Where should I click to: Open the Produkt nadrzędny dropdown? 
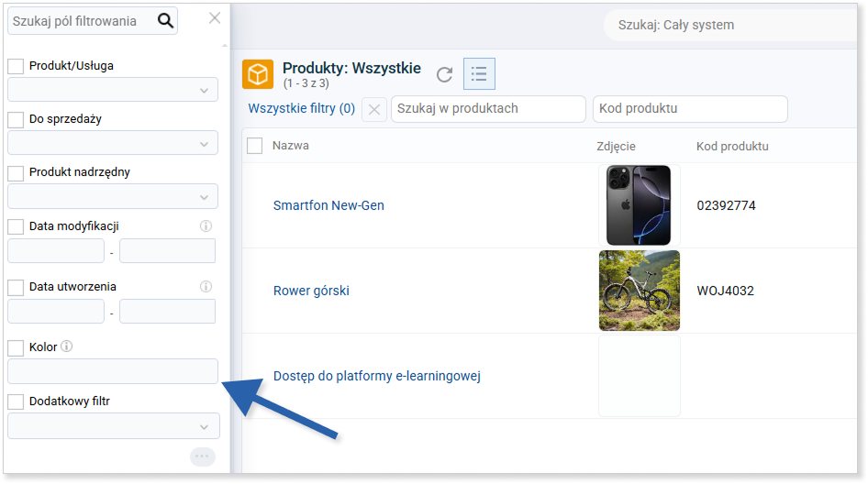[x=113, y=196]
